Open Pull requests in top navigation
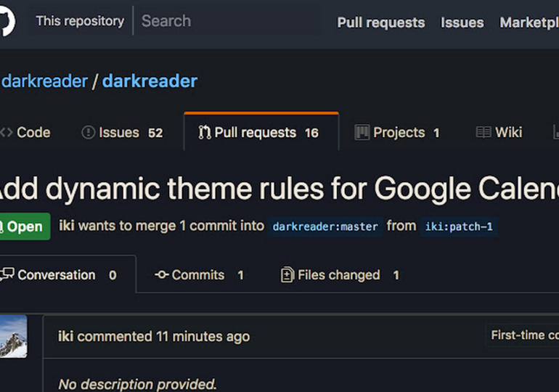 pos(380,23)
